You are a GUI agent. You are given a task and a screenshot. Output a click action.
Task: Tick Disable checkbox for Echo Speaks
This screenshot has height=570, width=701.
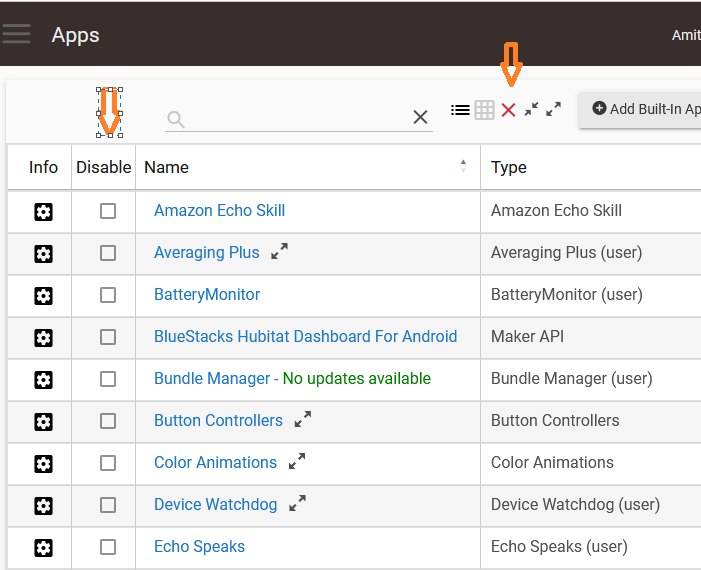pos(108,547)
